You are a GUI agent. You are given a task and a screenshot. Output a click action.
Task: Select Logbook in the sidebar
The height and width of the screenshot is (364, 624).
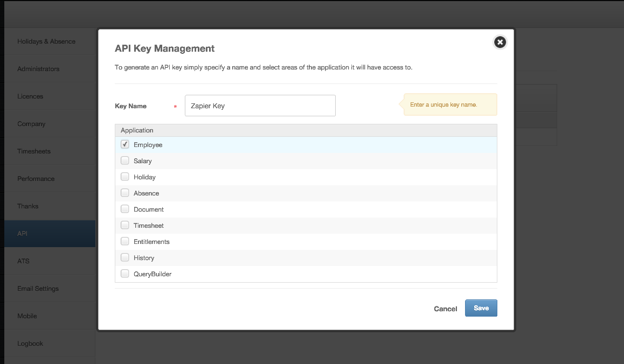coord(50,344)
